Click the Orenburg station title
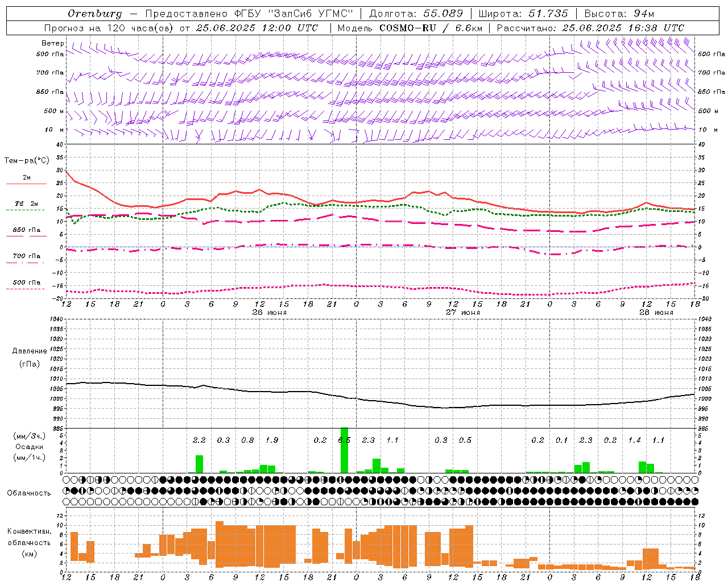This screenshot has width=728, height=582. pos(95,14)
